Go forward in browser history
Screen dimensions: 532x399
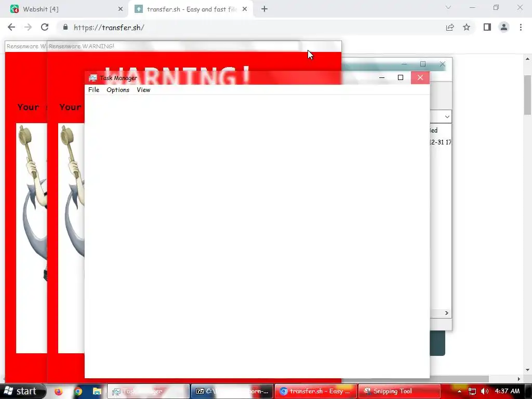[28, 27]
